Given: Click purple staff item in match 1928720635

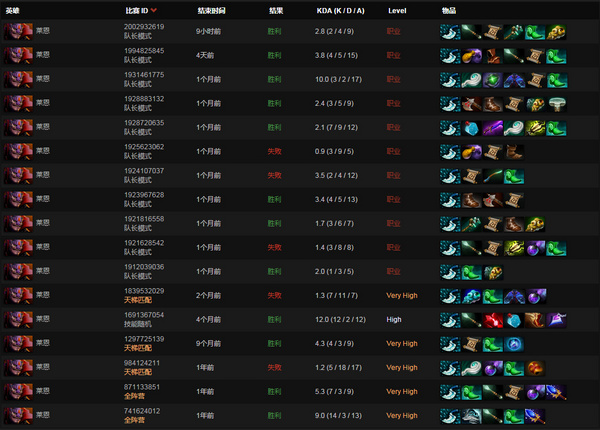Looking at the screenshot, I should click(492, 128).
